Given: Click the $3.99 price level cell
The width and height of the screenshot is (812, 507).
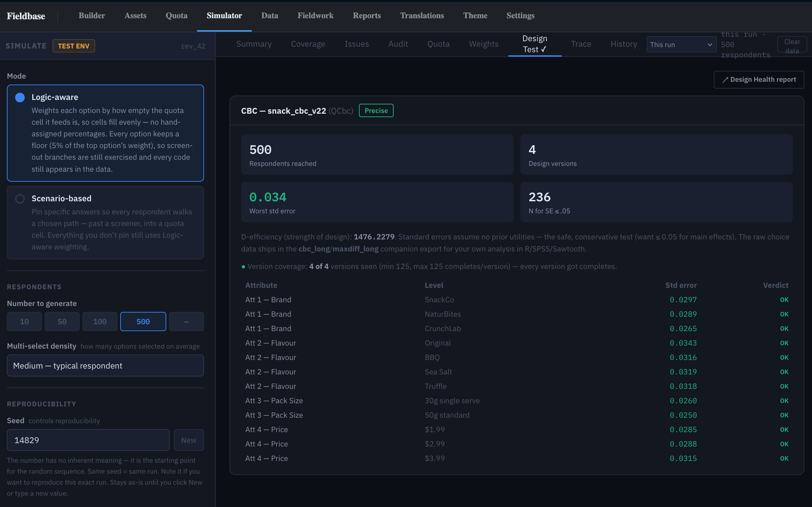Looking at the screenshot, I should [435, 459].
